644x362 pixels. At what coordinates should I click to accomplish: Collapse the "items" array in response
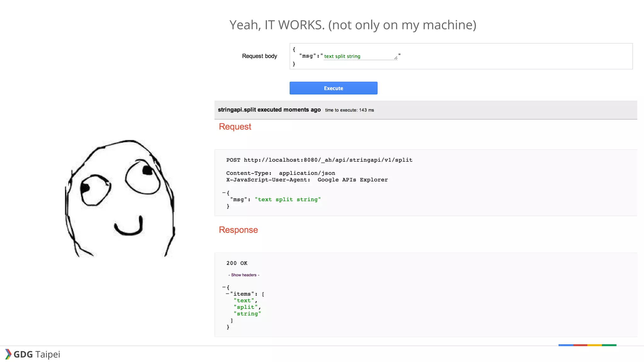coord(227,294)
